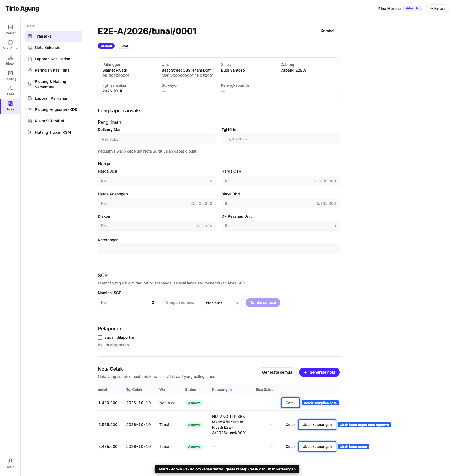Image resolution: width=454 pixels, height=476 pixels.
Task: Click Cetak in the 5.965.000 row
Action: tap(291, 425)
